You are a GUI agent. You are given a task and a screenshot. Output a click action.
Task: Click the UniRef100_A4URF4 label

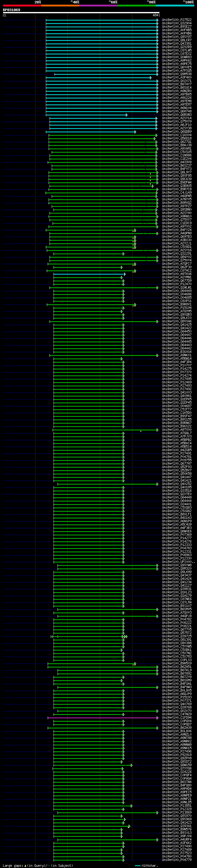click(176, 840)
